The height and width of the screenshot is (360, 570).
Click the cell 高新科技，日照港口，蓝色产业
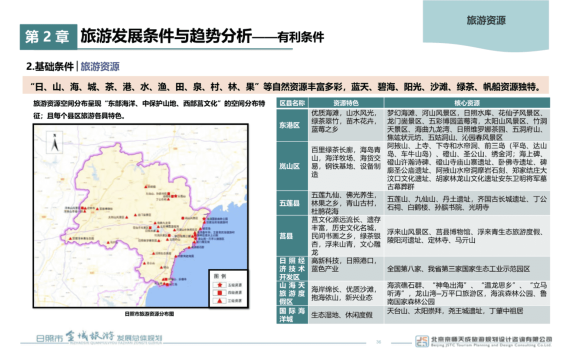(x=346, y=269)
